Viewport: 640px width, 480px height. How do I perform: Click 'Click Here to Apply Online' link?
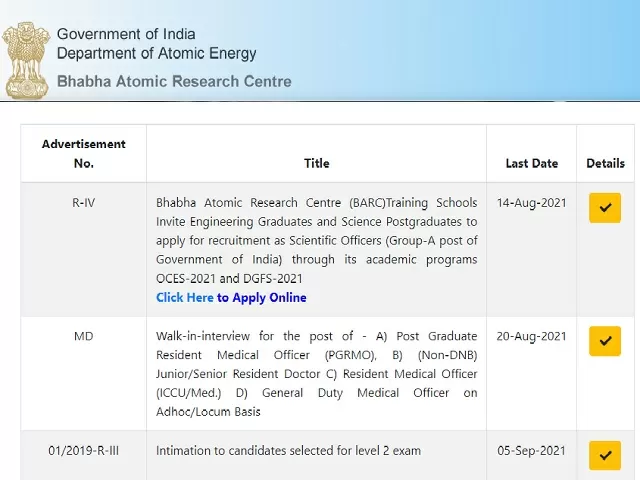231,298
